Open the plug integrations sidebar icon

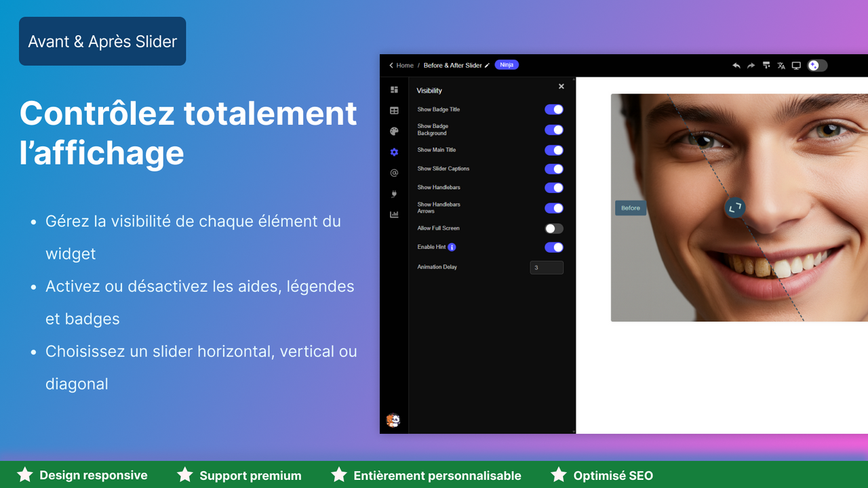tap(394, 194)
